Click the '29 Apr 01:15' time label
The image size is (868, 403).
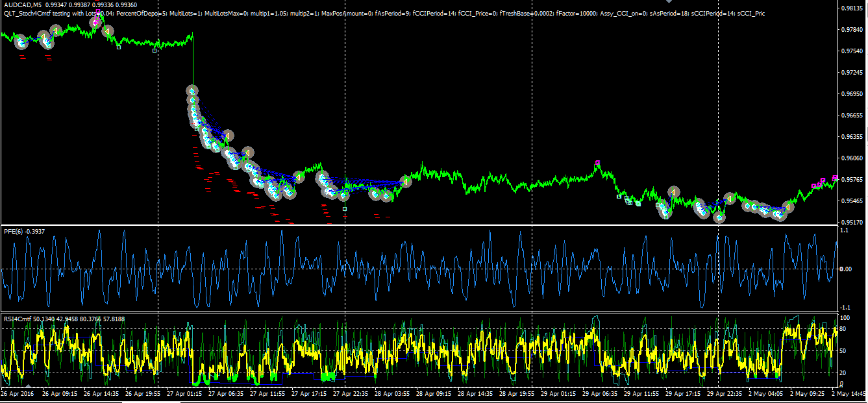coord(558,394)
